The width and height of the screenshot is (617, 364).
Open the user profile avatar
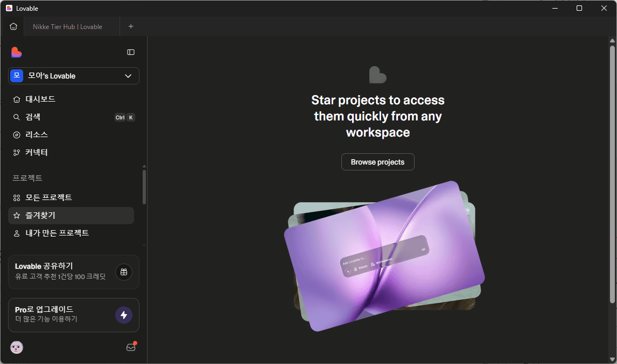point(17,347)
